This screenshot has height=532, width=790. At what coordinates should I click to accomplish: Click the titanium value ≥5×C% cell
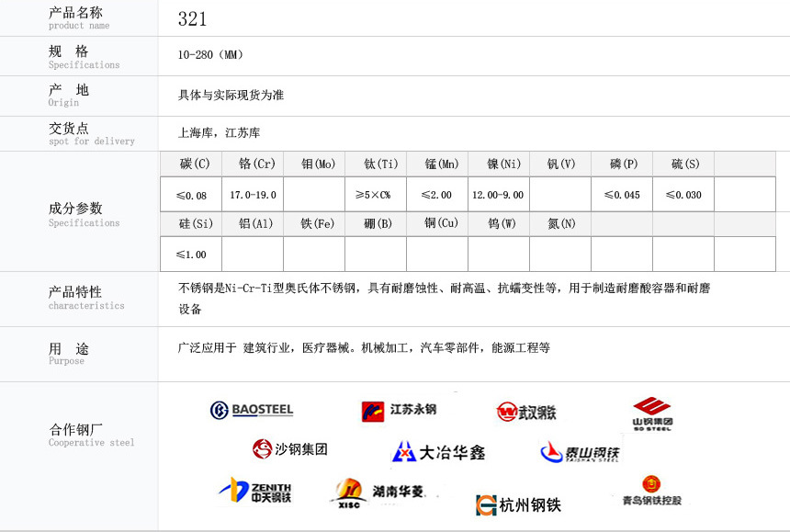tap(376, 195)
